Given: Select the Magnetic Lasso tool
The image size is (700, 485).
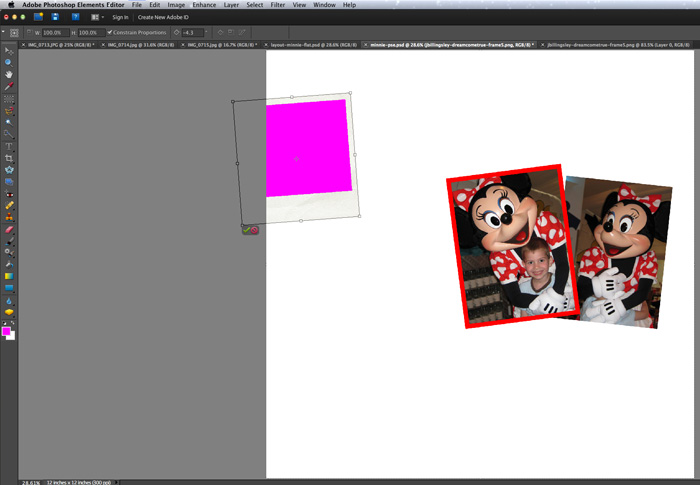Looking at the screenshot, I should [8, 110].
